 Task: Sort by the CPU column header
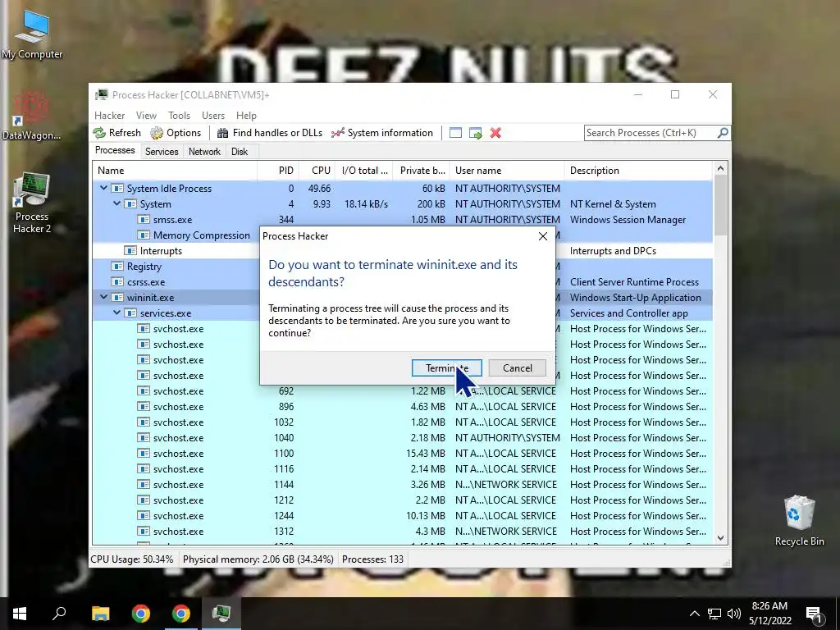coord(317,171)
